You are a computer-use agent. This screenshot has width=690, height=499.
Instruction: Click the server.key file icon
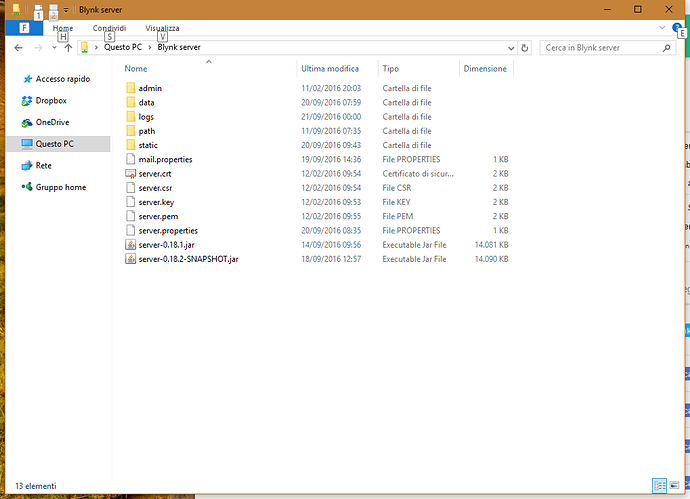tap(130, 202)
